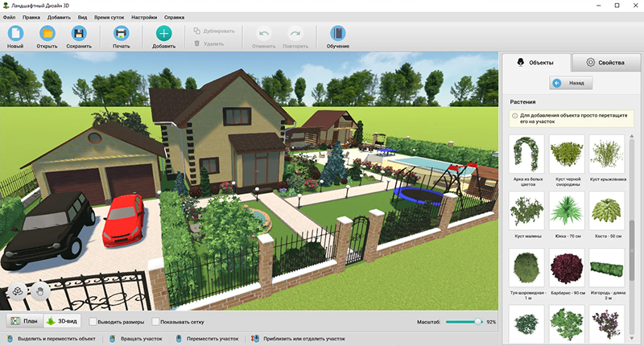Click the Назад back button

pyautogui.click(x=571, y=83)
